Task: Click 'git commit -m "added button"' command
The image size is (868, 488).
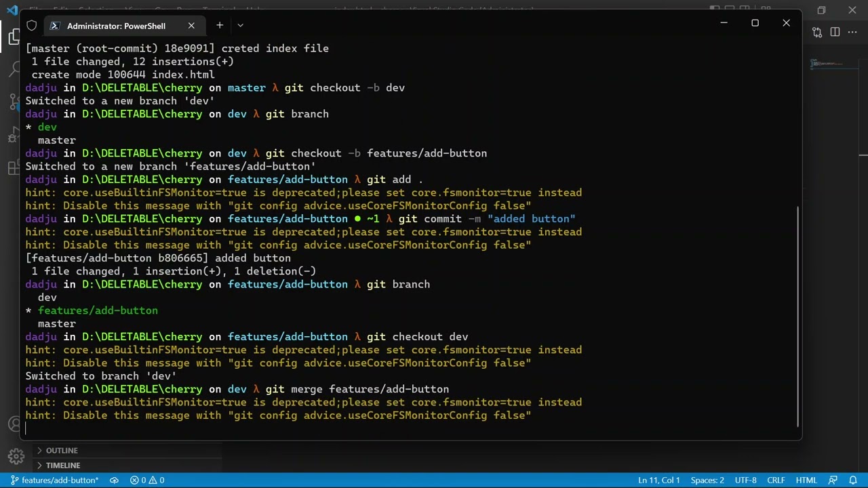Action: [x=487, y=219]
